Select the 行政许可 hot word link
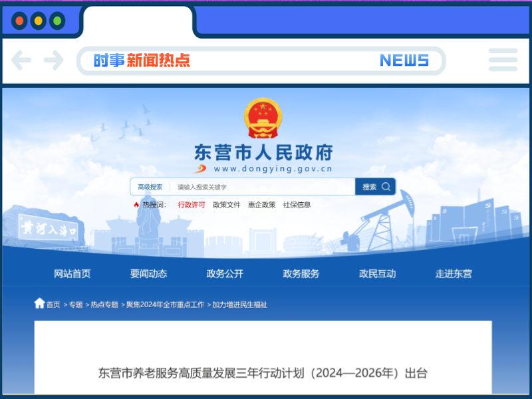 tap(192, 205)
